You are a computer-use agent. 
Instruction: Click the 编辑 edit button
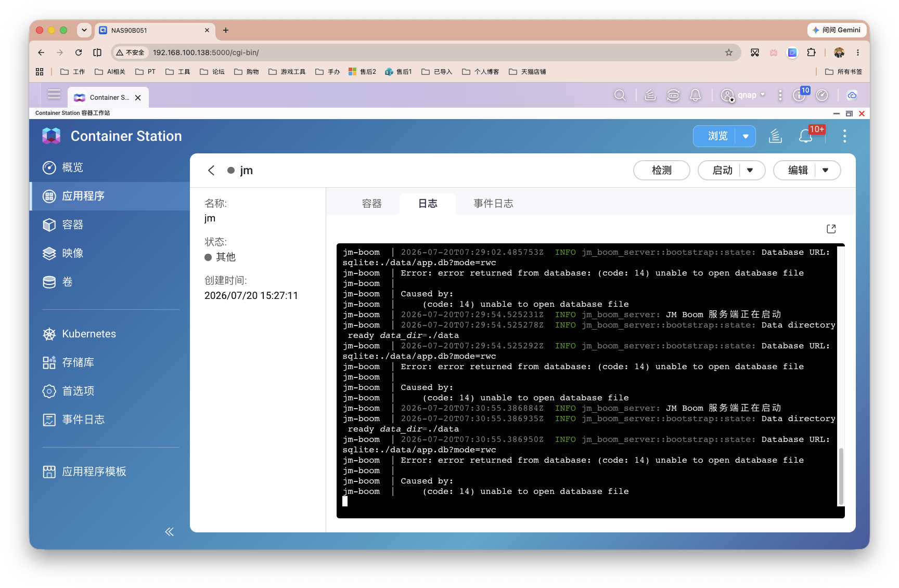point(798,171)
